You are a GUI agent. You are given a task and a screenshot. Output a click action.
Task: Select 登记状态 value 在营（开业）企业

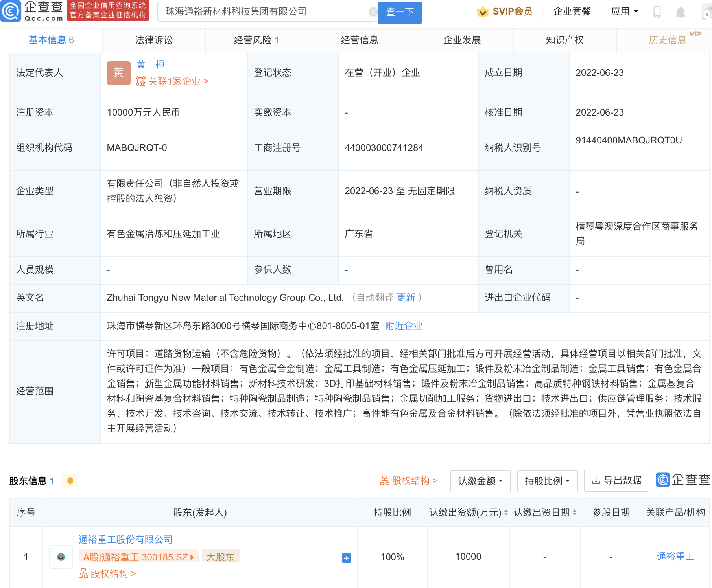pyautogui.click(x=382, y=73)
